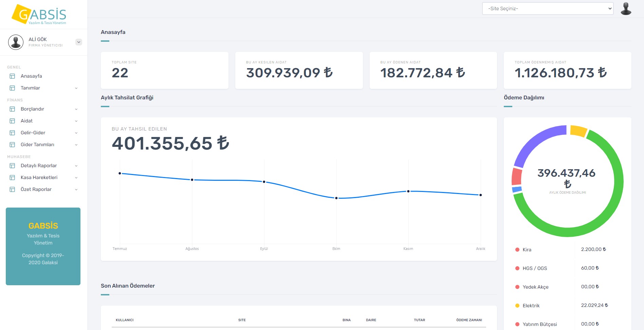Click the Özet Raporlar sidebar icon
This screenshot has width=644, height=330.
[x=12, y=189]
